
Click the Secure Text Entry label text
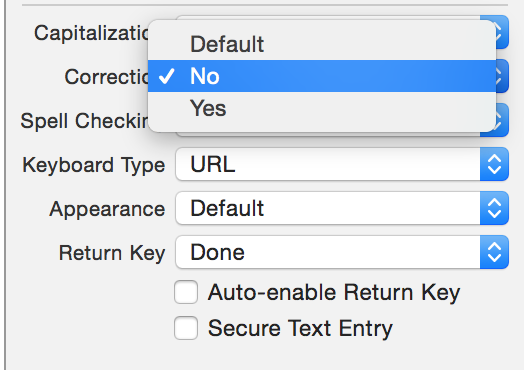click(300, 328)
